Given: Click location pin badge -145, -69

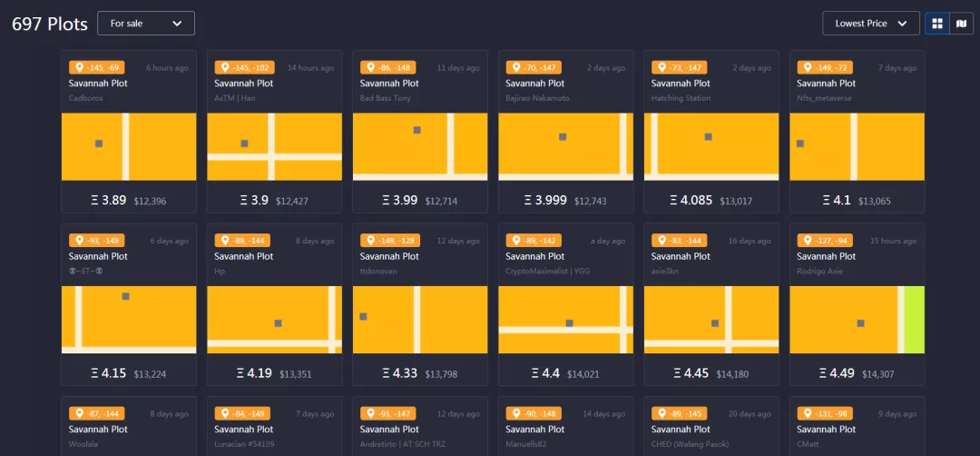Looking at the screenshot, I should point(97,67).
